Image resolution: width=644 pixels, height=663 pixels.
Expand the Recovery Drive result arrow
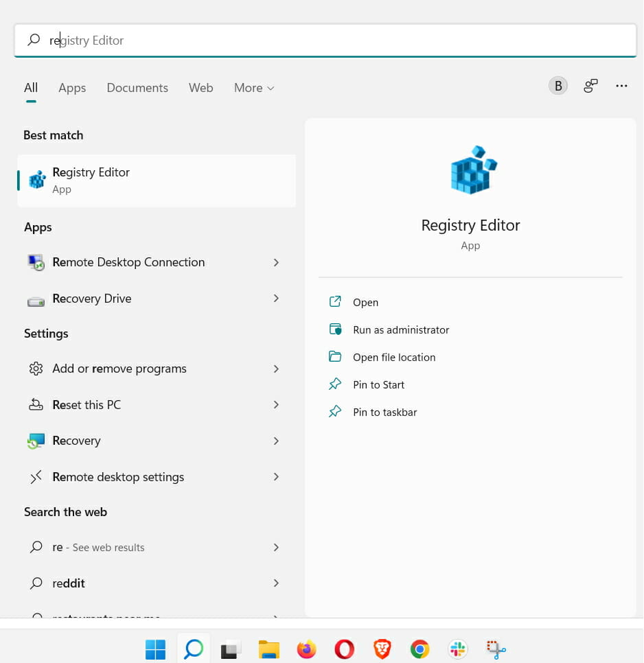(276, 299)
